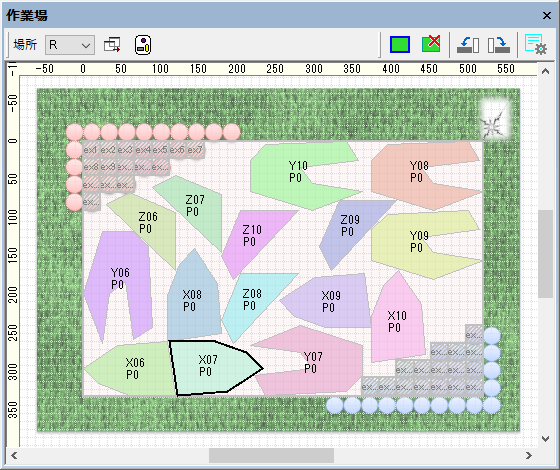Click the vertical scrollbar down arrow
The width and height of the screenshot is (560, 470).
[x=545, y=439]
